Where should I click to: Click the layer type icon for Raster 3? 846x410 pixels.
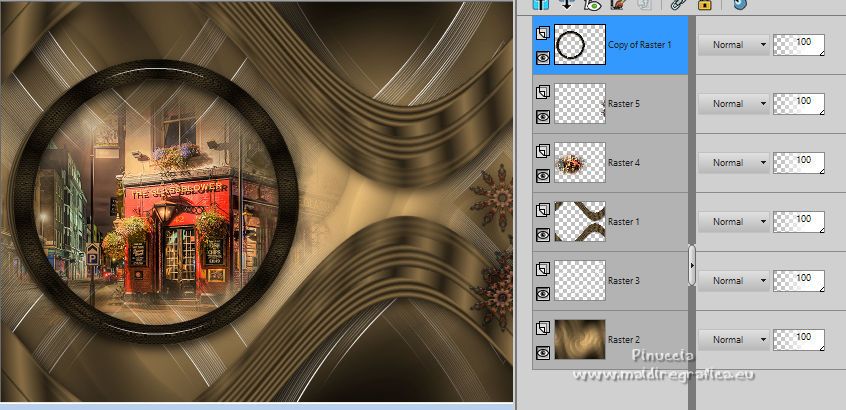pyautogui.click(x=543, y=269)
